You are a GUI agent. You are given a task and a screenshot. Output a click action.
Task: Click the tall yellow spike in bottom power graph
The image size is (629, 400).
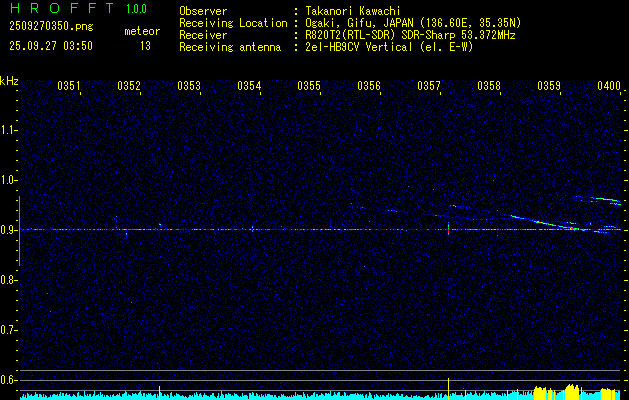(448, 388)
